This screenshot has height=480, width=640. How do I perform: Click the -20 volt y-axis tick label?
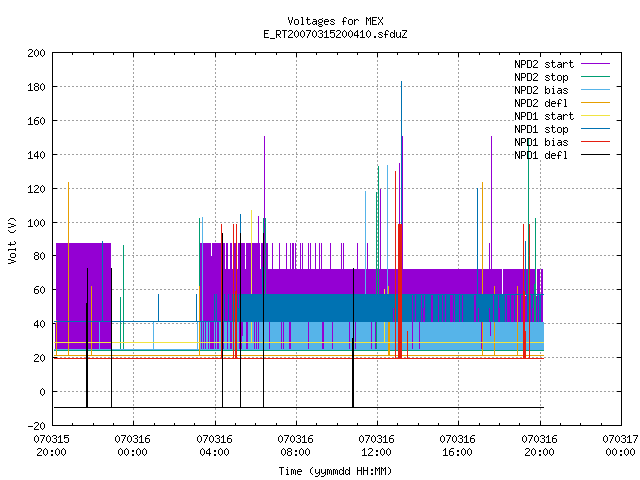(36, 426)
